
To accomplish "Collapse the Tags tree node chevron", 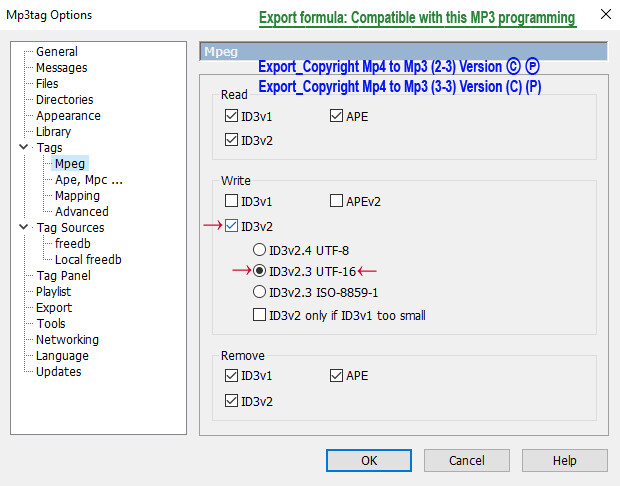I will coord(23,147).
